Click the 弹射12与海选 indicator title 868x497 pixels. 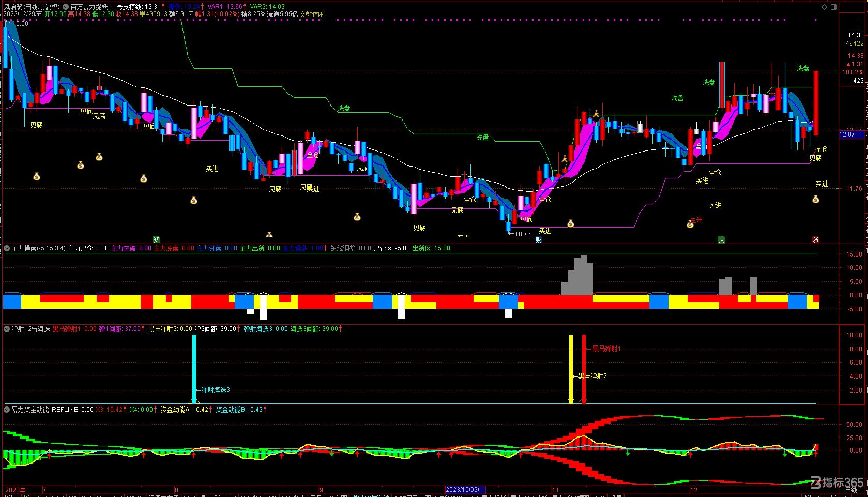[x=31, y=329]
